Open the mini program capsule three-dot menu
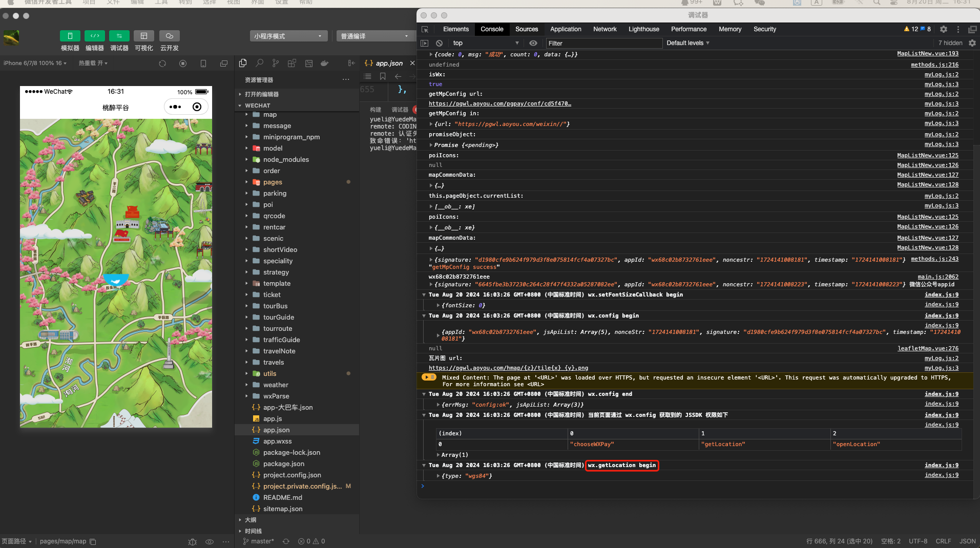Image resolution: width=980 pixels, height=548 pixels. pos(175,107)
